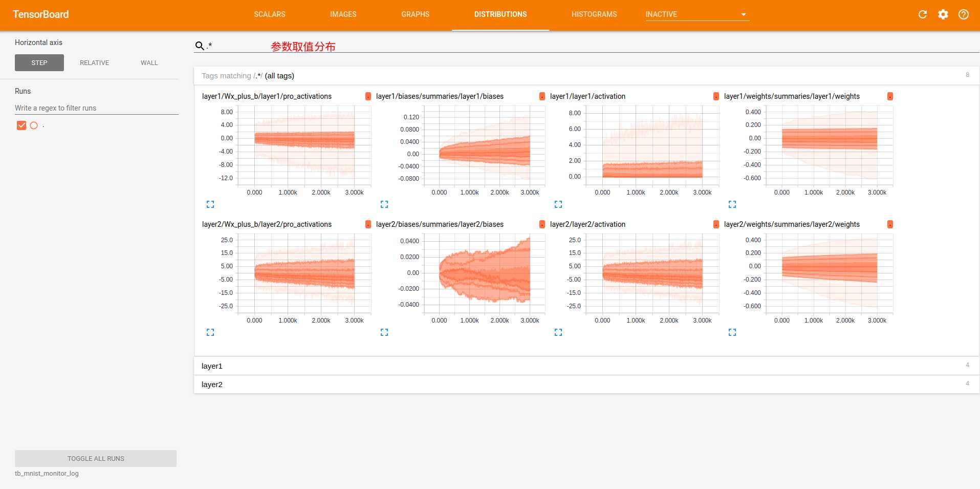The width and height of the screenshot is (980, 489).
Task: Set horizontal axis to STEP
Action: pyautogui.click(x=39, y=62)
